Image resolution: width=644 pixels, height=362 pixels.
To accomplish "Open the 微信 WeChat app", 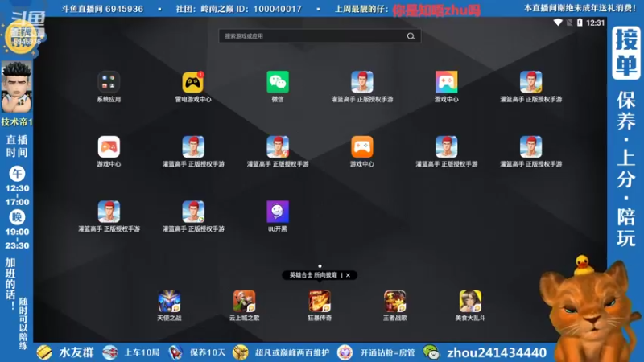I will point(278,82).
